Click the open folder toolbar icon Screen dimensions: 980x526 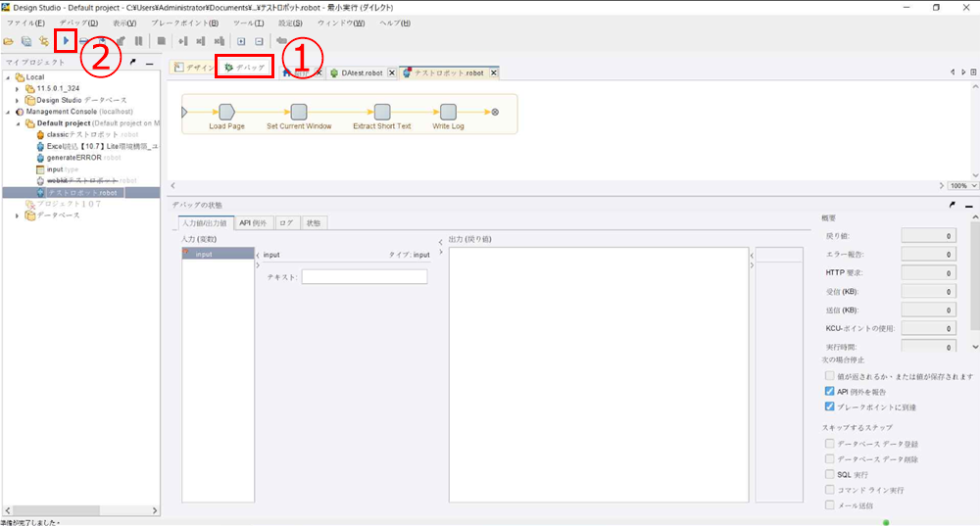pos(9,41)
